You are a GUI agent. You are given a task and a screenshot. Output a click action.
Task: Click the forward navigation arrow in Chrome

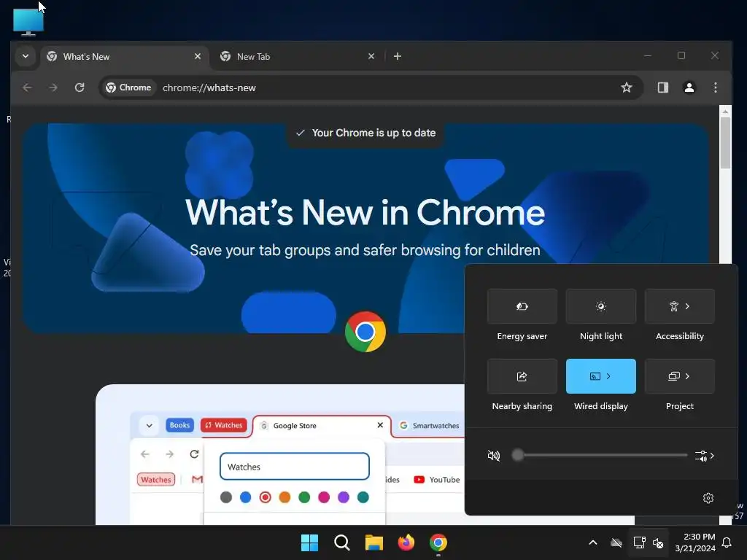pos(53,87)
